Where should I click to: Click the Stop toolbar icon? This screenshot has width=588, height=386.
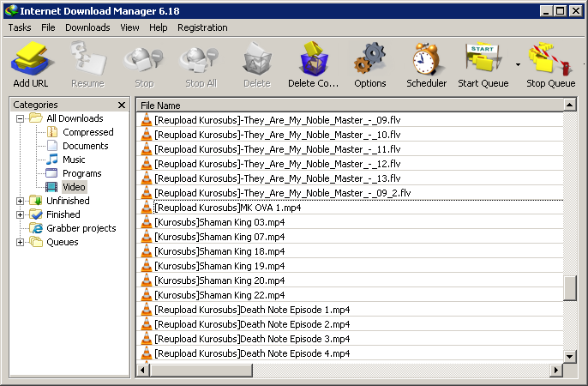click(x=144, y=59)
